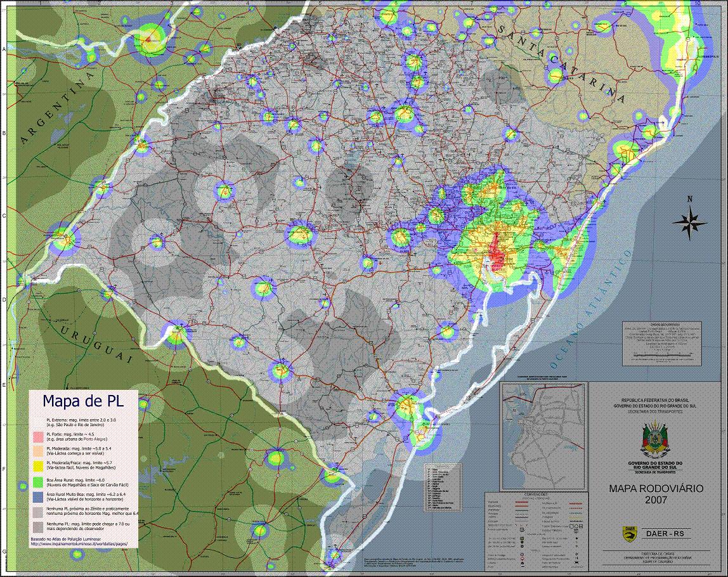728x577 pixels.
Task: Click the green Boa Área Rural swatch
Action: (38, 482)
